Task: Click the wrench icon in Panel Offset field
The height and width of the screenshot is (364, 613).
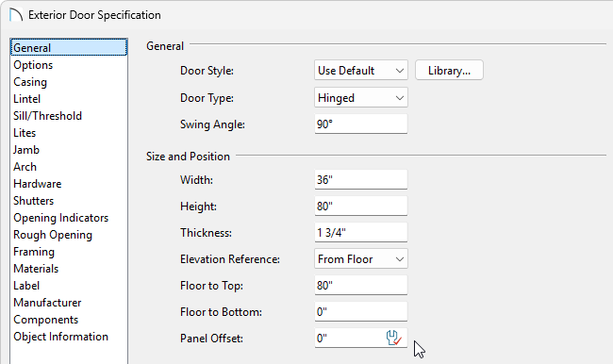Action: point(393,338)
